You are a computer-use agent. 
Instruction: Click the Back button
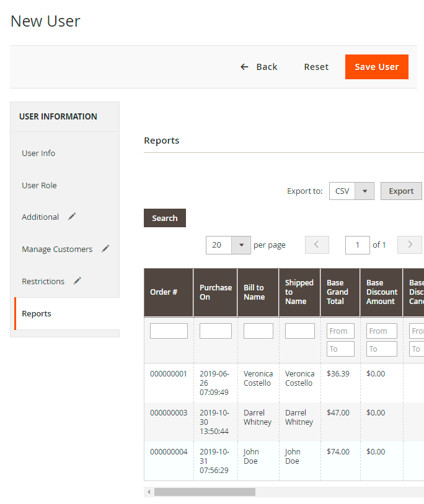(259, 67)
